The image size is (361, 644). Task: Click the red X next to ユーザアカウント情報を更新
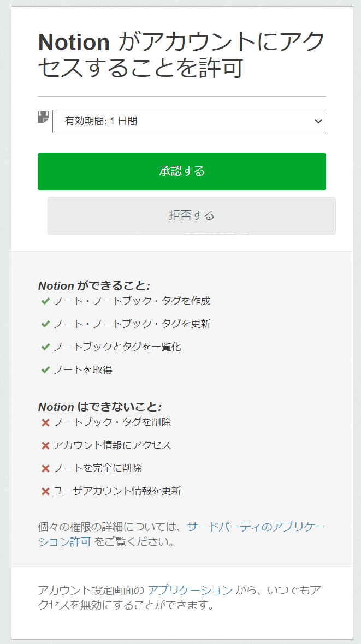45,492
